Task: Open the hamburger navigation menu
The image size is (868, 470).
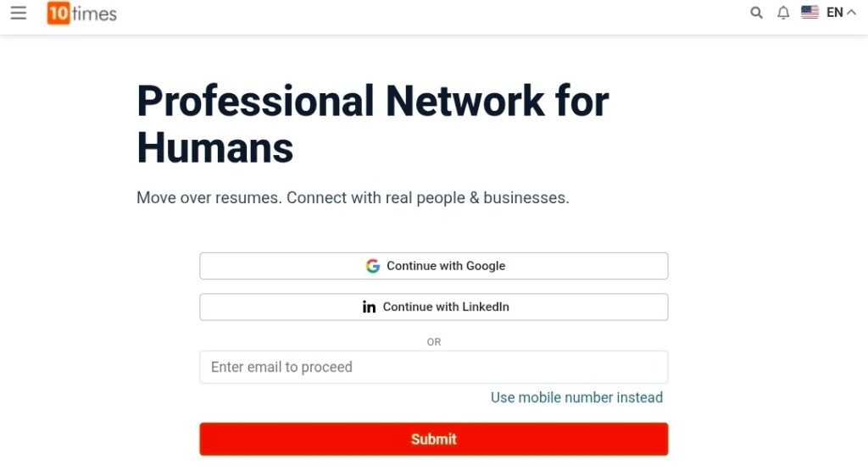Action: (19, 13)
